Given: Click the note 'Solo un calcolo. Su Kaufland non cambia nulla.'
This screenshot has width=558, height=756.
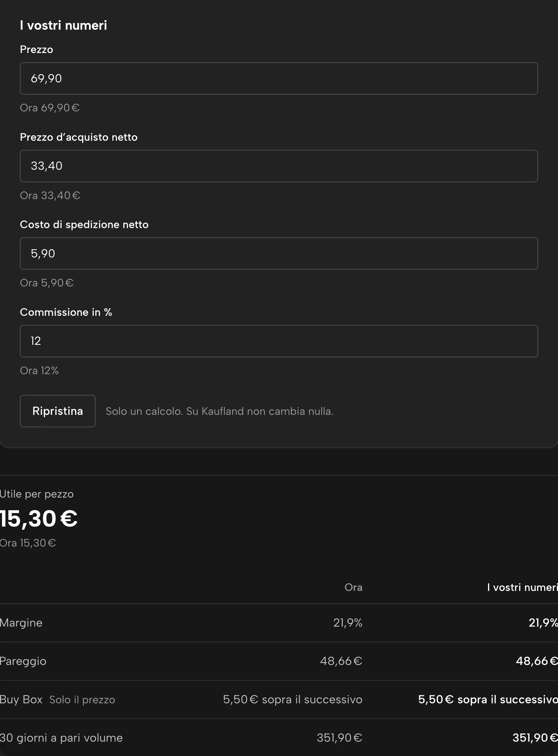Looking at the screenshot, I should (220, 411).
